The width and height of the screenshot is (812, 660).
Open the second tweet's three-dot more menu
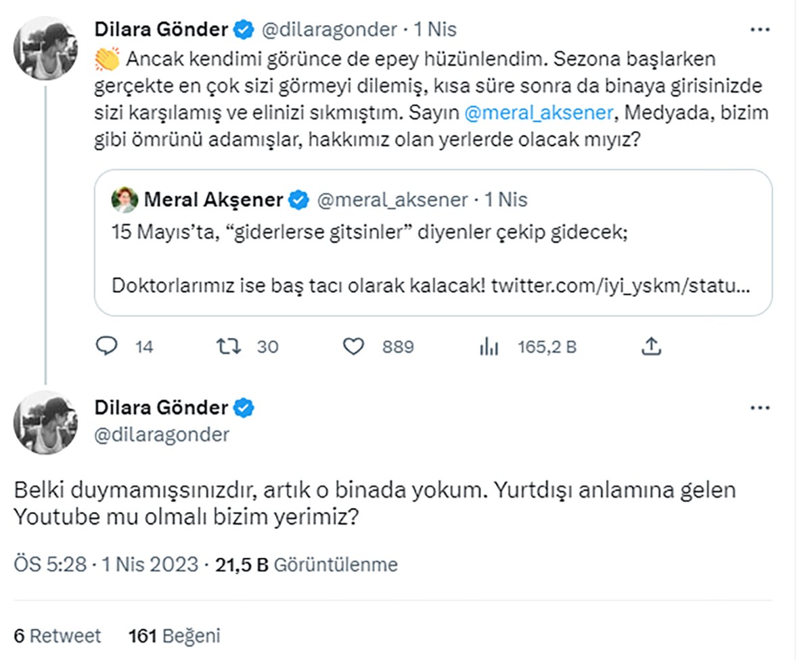click(761, 408)
